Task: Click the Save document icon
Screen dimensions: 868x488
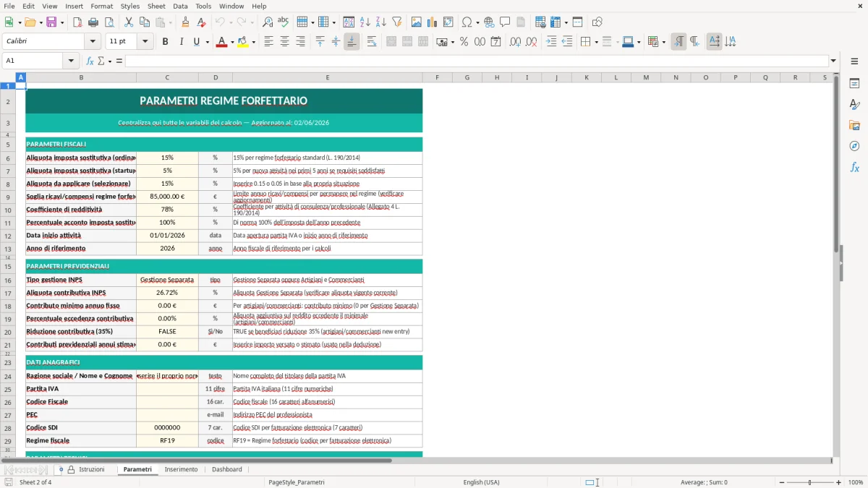Action: point(51,22)
